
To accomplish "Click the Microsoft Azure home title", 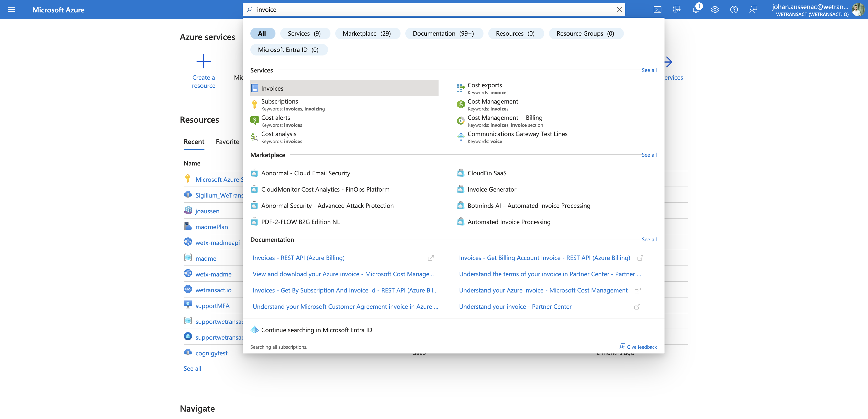I will coord(58,10).
